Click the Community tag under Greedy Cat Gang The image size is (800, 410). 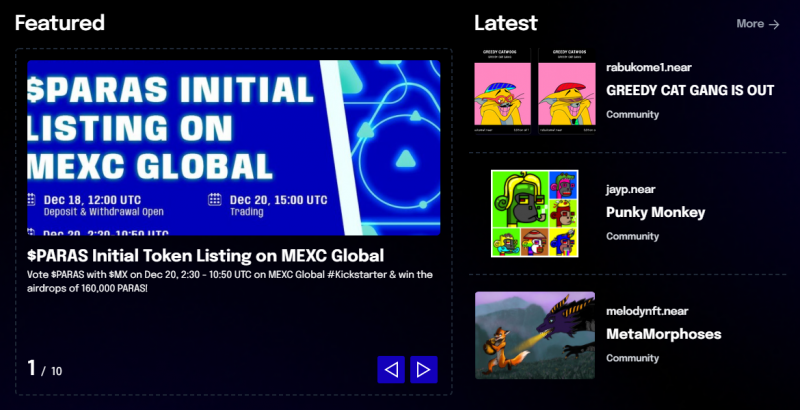pos(632,114)
